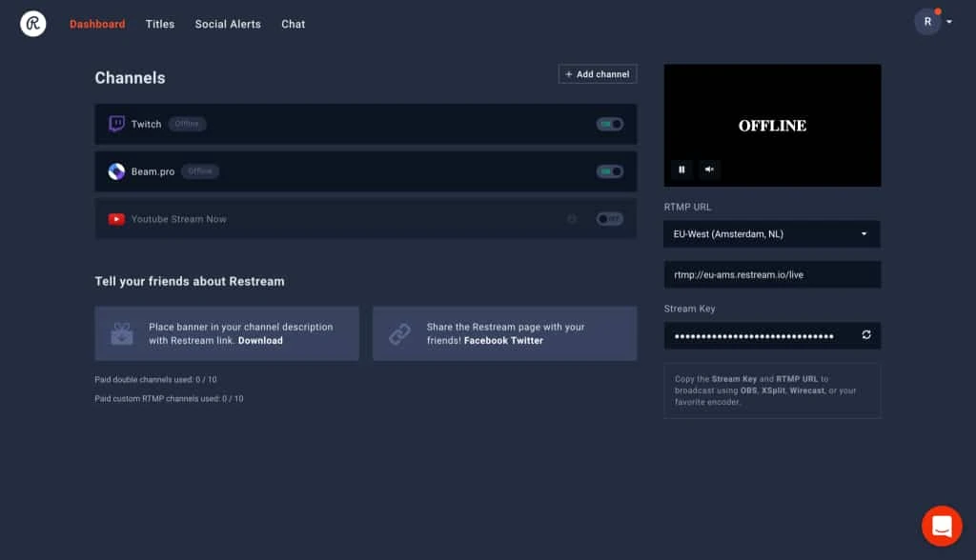Disable the Twitch channel toggle
Screen dimensions: 976x560
(x=609, y=124)
